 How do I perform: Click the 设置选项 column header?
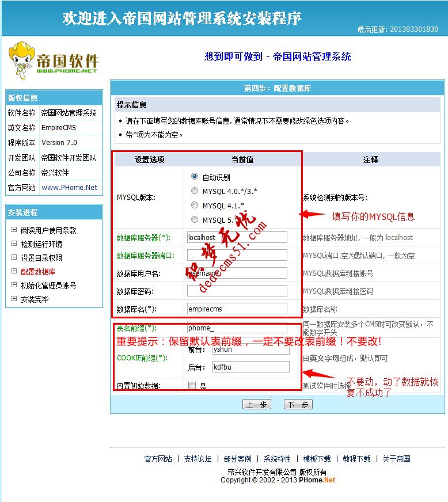tap(150, 159)
